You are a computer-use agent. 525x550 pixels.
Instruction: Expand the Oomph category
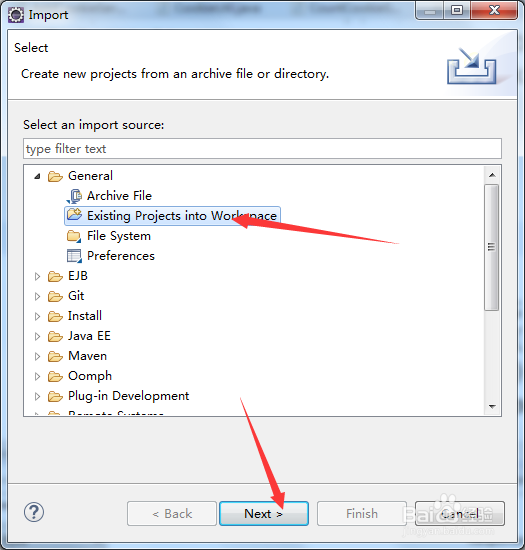click(x=37, y=376)
